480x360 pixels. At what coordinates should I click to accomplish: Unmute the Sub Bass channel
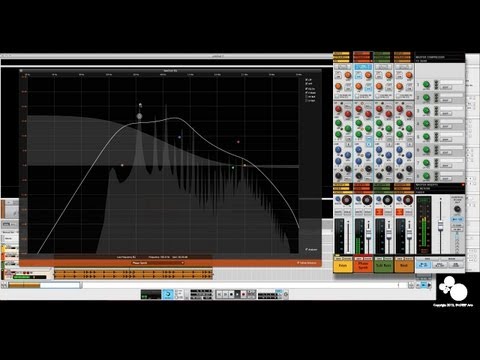coord(379,212)
